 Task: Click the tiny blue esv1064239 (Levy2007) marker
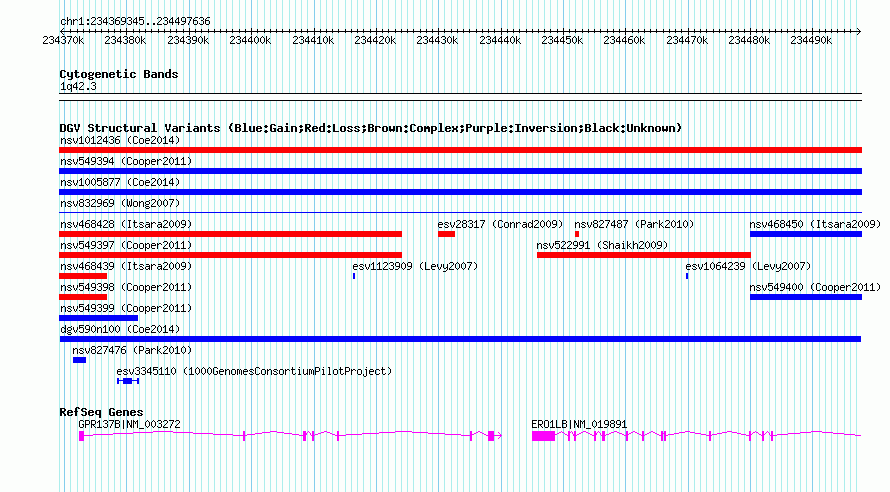(x=687, y=276)
